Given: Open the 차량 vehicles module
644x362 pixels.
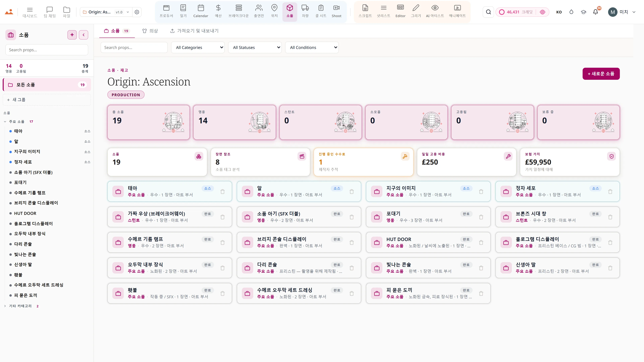Looking at the screenshot, I should 305,11.
